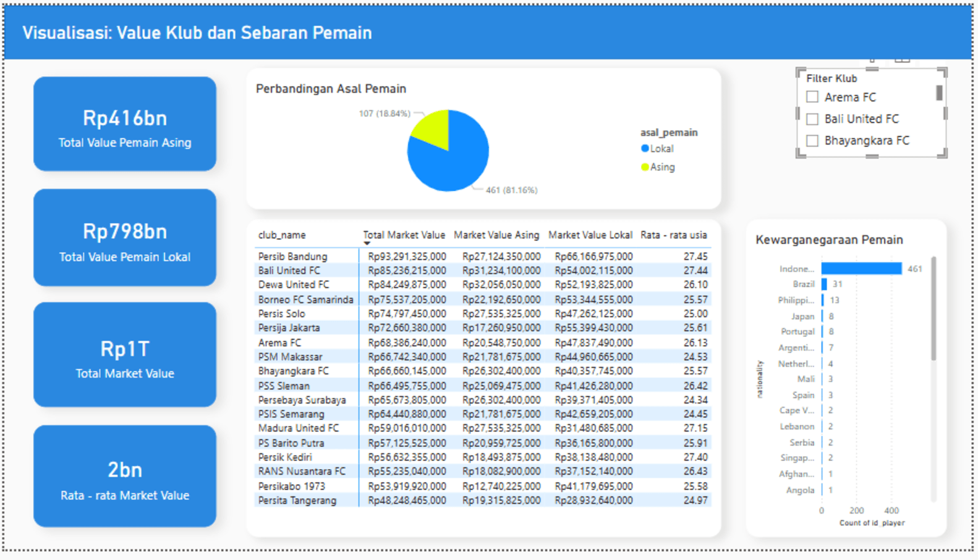Image resolution: width=978 pixels, height=560 pixels.
Task: Tick the Arema FC checkbox
Action: [812, 97]
